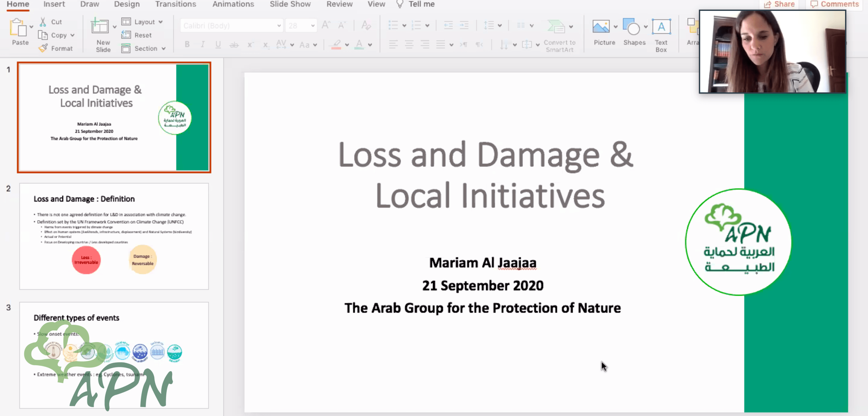The height and width of the screenshot is (416, 868).
Task: Click the Copy icon
Action: pos(43,35)
